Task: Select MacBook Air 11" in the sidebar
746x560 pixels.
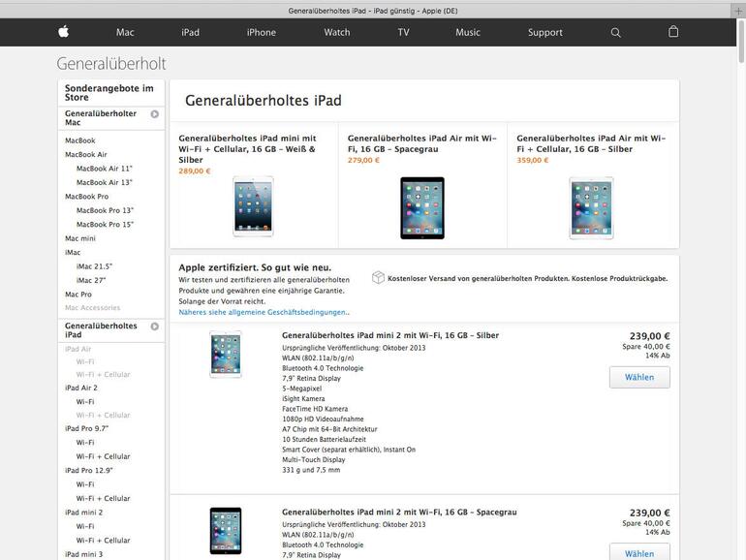Action: pos(105,169)
